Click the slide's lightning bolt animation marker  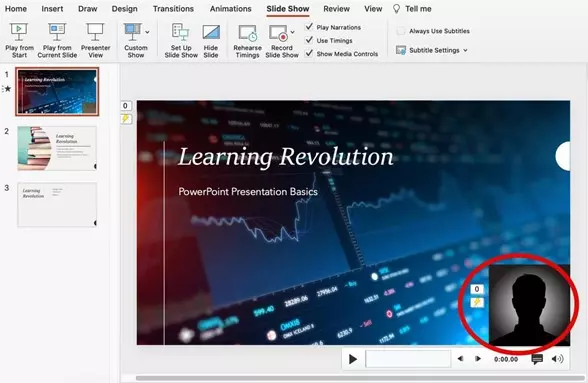(x=126, y=119)
